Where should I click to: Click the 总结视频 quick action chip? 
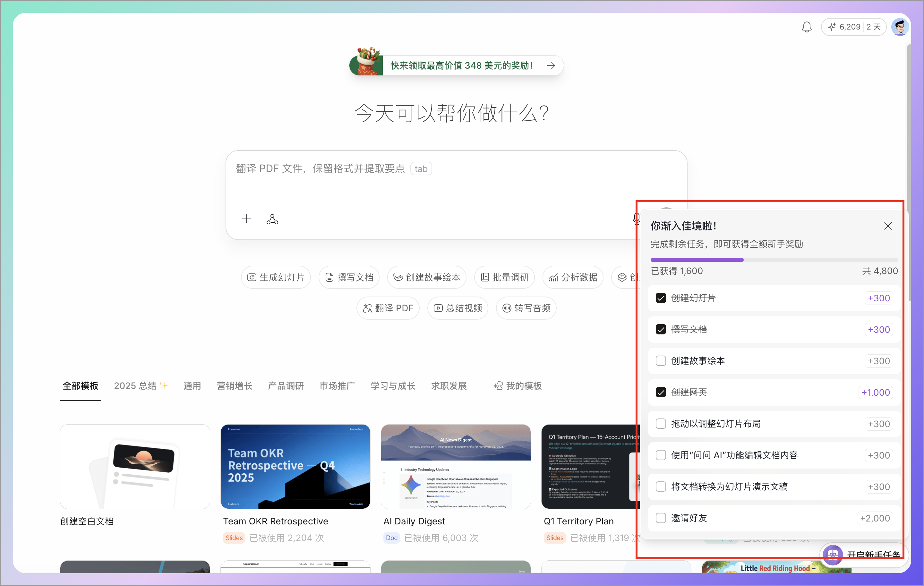click(458, 308)
